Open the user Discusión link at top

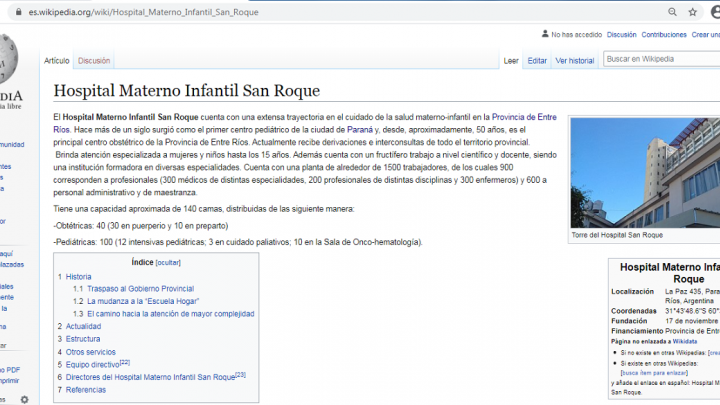click(621, 34)
